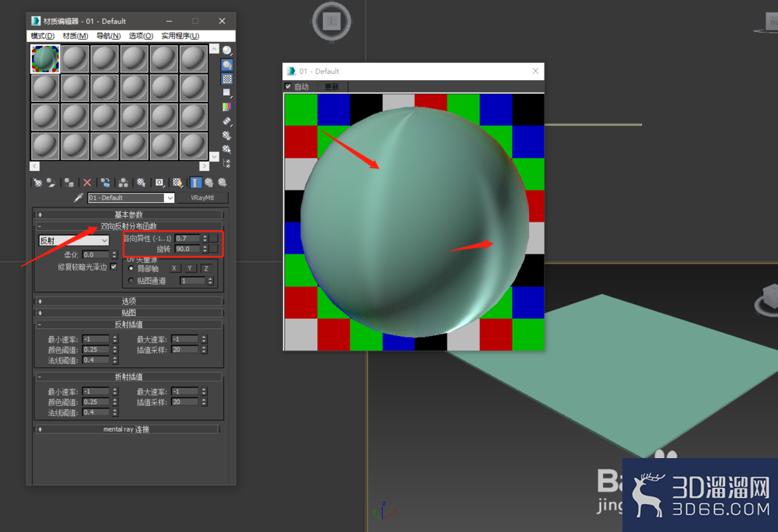Click the Z local axis button
The width and height of the screenshot is (778, 532).
click(x=206, y=268)
